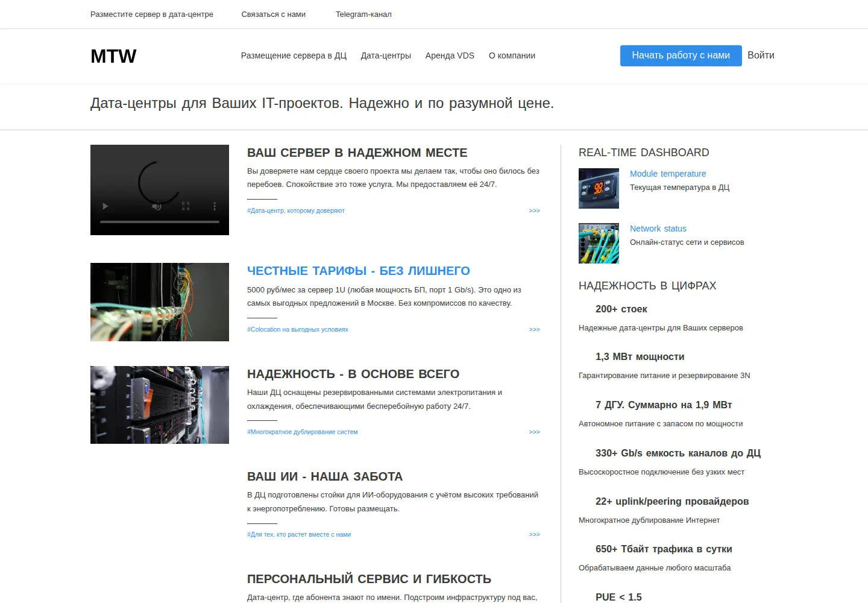Select the text 200+ стоек
The height and width of the screenshot is (603, 868).
(621, 309)
